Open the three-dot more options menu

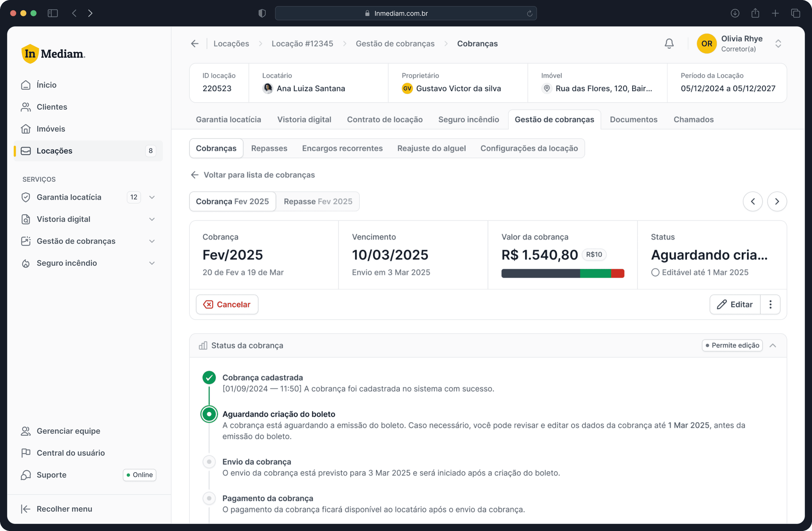coord(770,304)
